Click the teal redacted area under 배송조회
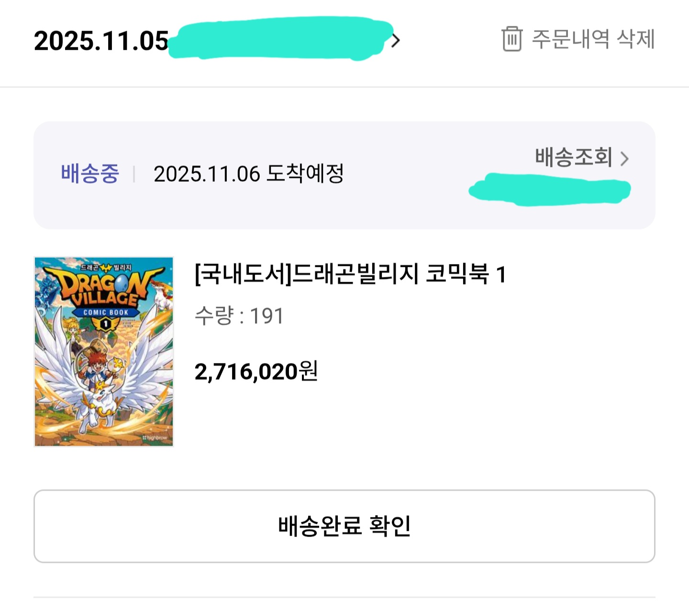Viewport: 689px width, 616px height. (x=549, y=190)
